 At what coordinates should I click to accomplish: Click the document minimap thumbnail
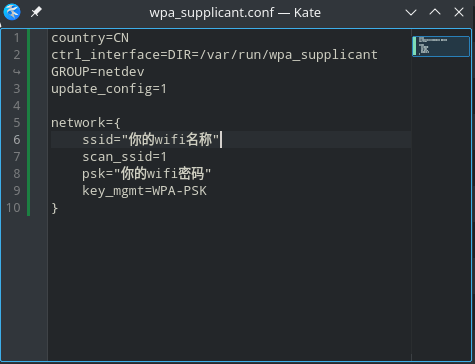(x=441, y=46)
